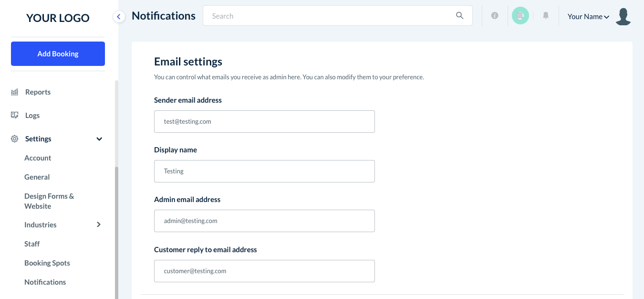The height and width of the screenshot is (299, 644).
Task: Click the Display name input field
Action: tap(264, 171)
